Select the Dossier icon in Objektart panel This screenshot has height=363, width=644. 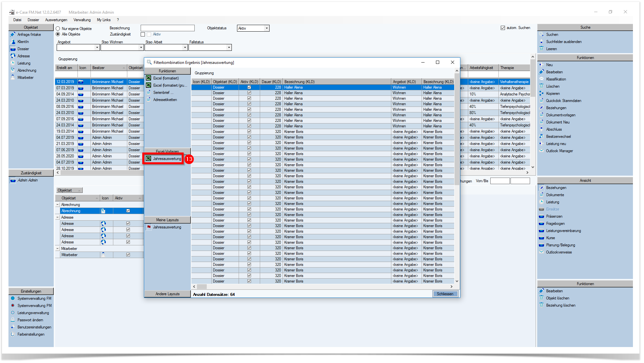coord(13,49)
